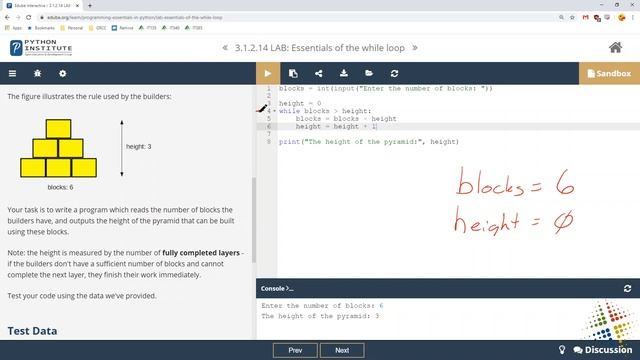The height and width of the screenshot is (360, 640).
Task: Reload the page in the browser
Action: pos(29,18)
